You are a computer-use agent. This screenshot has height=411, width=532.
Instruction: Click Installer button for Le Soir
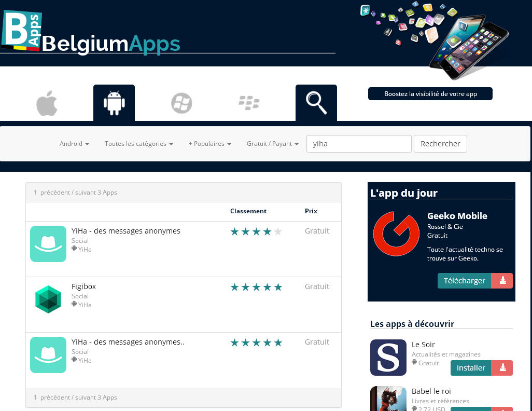(x=471, y=368)
